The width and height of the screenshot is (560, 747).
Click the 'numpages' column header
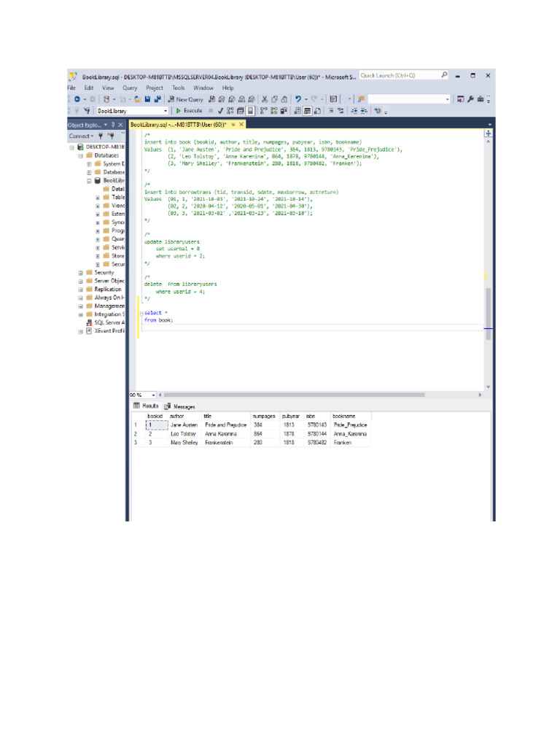(264, 417)
